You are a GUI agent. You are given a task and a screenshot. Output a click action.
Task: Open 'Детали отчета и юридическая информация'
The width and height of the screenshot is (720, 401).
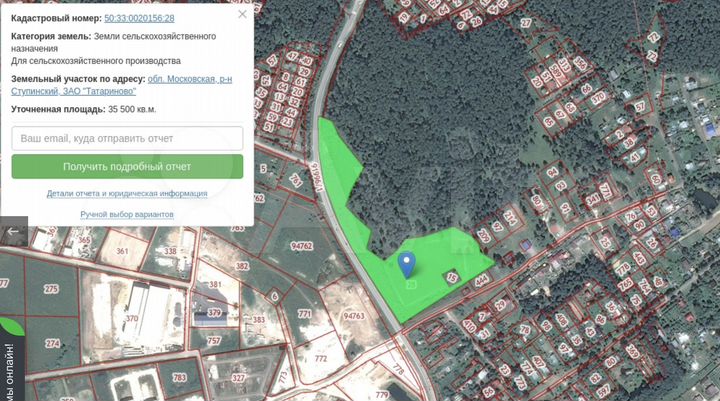pyautogui.click(x=127, y=193)
